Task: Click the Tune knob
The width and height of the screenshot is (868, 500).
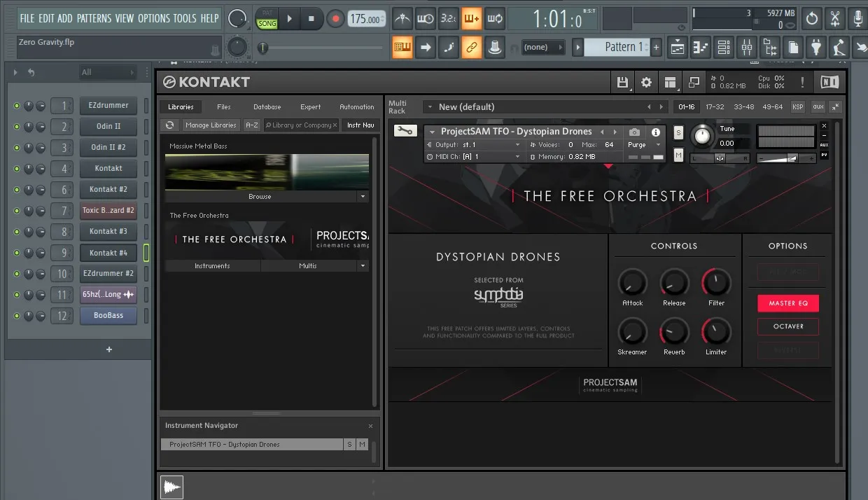Action: point(702,135)
